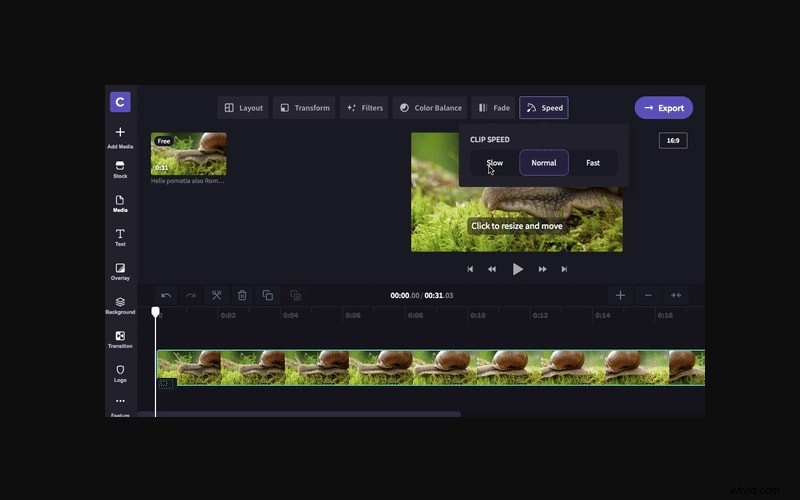Image resolution: width=800 pixels, height=500 pixels.
Task: Open the Overlay sidebar item
Action: [x=120, y=271]
